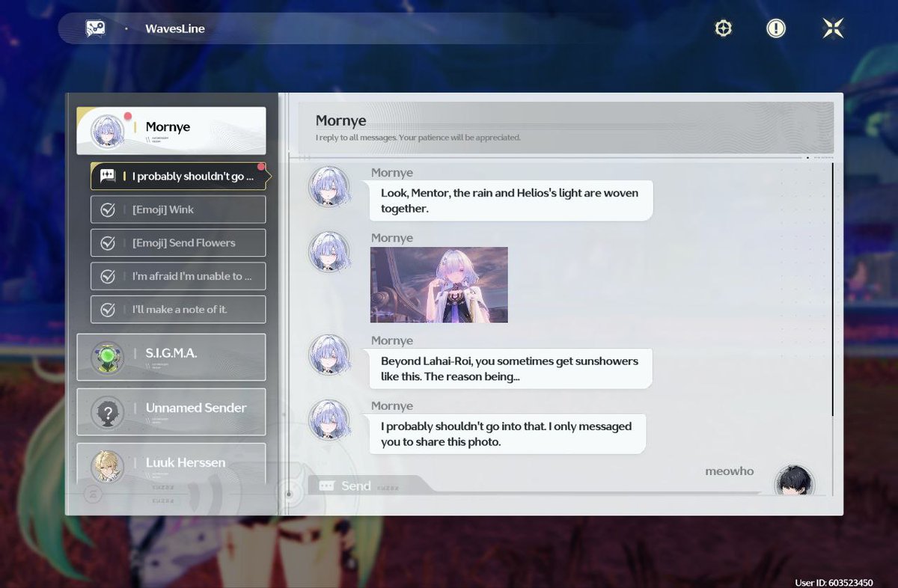Click Luuk Herssen's blond avatar

click(x=108, y=466)
